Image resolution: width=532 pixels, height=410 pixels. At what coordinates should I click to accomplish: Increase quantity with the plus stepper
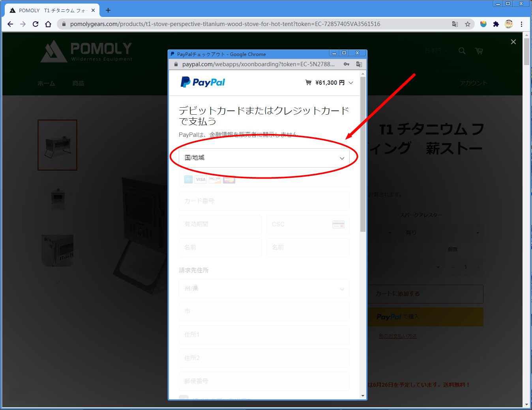tap(478, 267)
